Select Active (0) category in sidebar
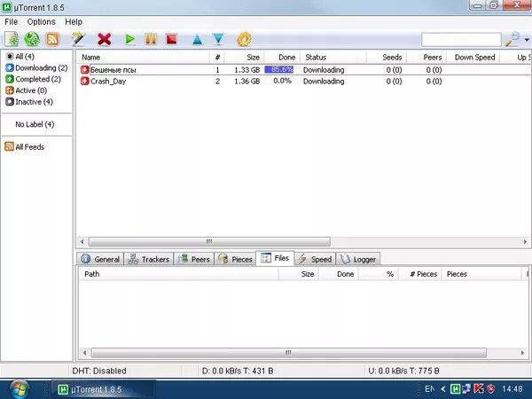The width and height of the screenshot is (532, 399). coord(26,90)
